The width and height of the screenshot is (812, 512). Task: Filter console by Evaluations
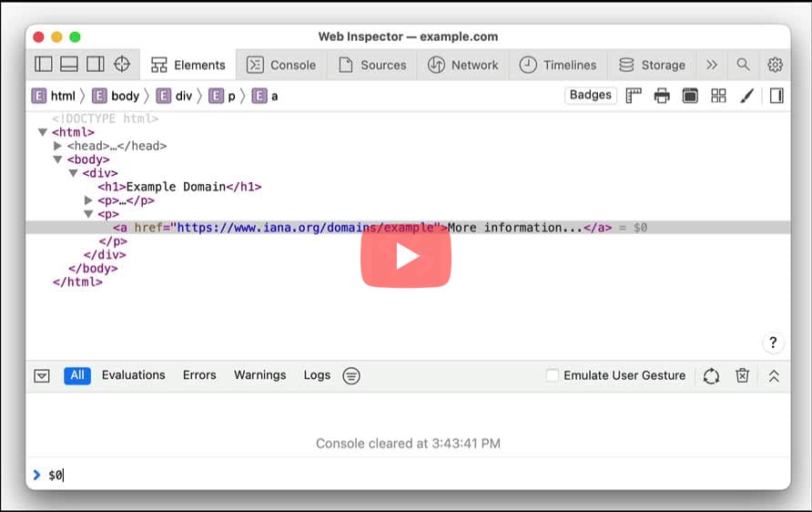coord(134,375)
